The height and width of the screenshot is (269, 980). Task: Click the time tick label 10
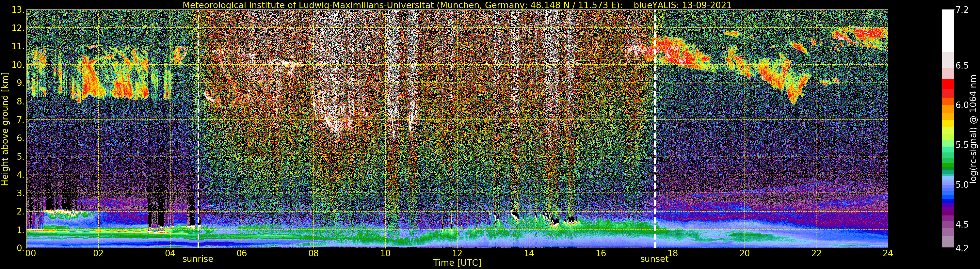click(x=385, y=253)
